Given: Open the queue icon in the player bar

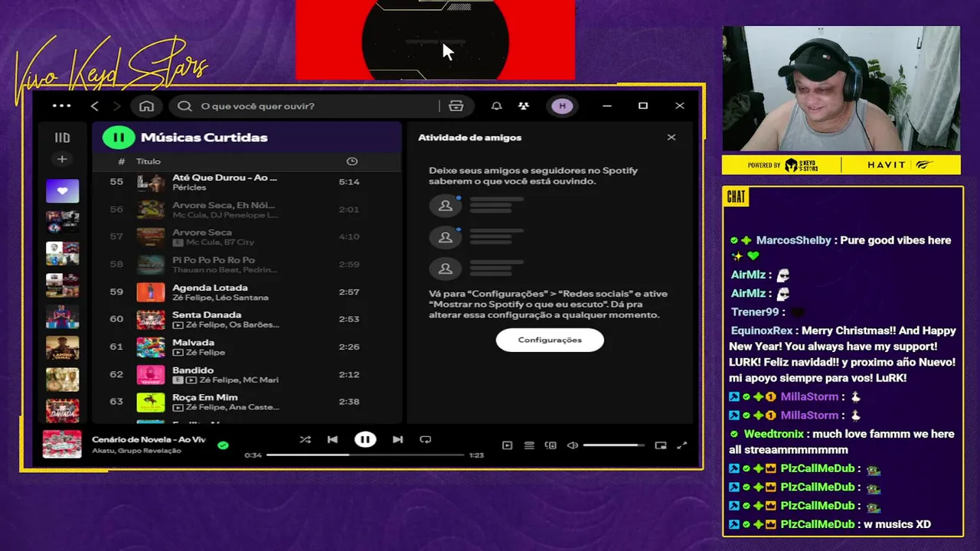Looking at the screenshot, I should point(529,445).
